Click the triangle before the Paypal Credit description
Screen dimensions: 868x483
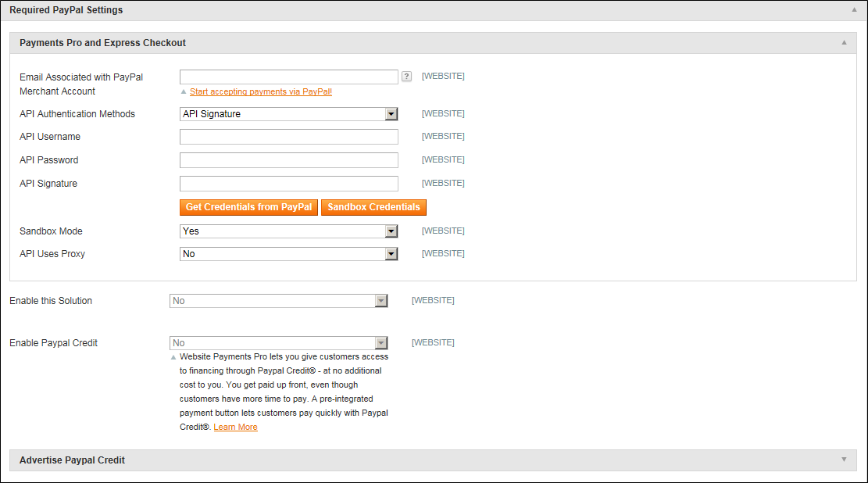pyautogui.click(x=173, y=357)
